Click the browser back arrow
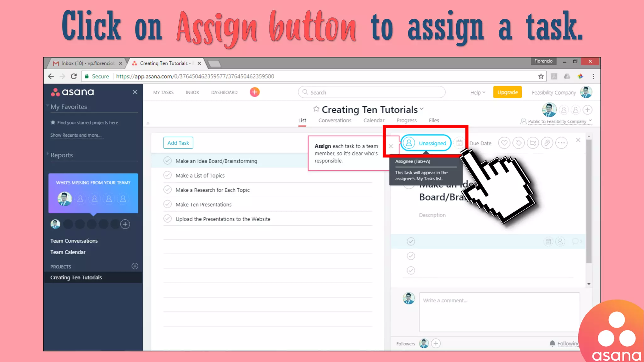This screenshot has width=644, height=362. pos(51,76)
